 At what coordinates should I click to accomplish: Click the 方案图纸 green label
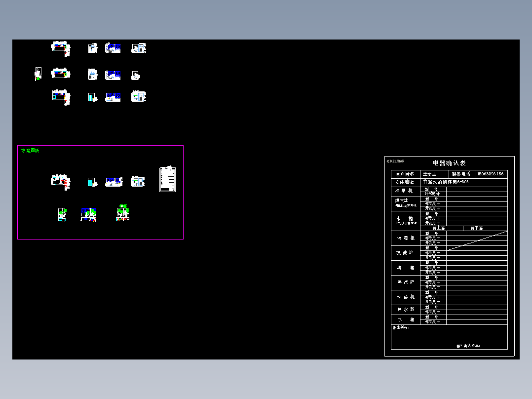click(30, 151)
